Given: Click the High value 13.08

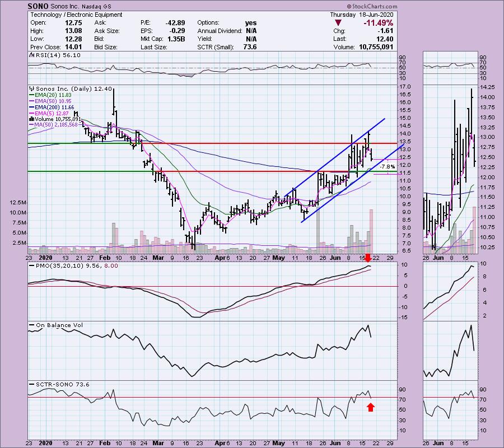Looking at the screenshot, I should (73, 31).
